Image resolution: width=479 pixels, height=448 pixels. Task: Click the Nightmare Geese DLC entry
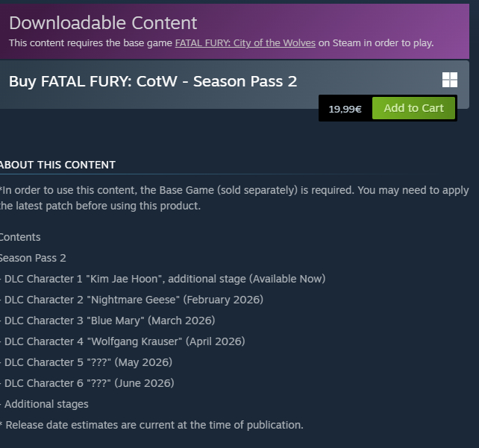click(134, 300)
